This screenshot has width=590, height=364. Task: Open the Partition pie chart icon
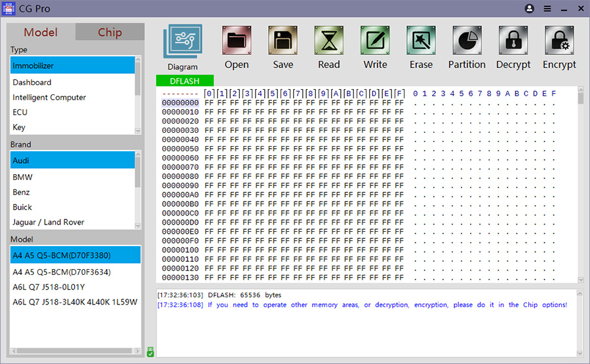(467, 42)
